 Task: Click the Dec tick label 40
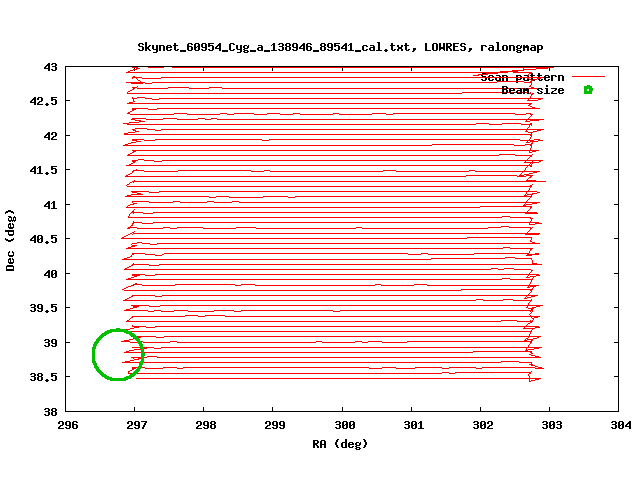click(x=51, y=273)
